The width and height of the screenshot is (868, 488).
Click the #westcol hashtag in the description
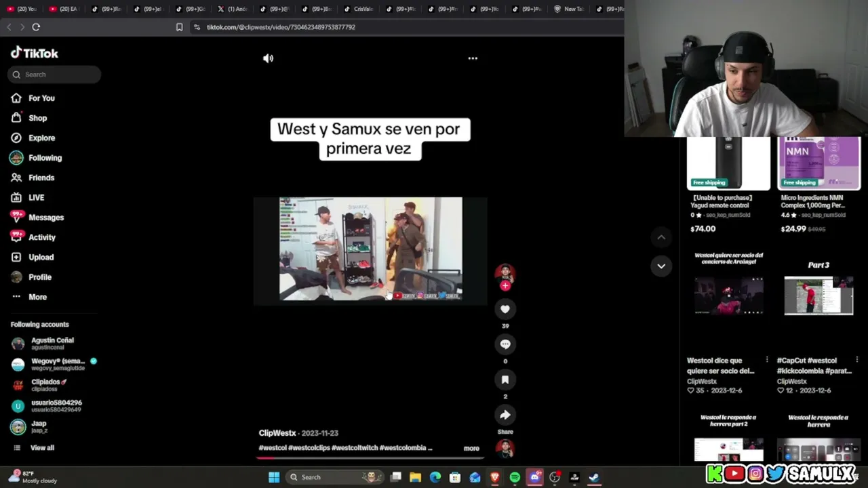(273, 448)
